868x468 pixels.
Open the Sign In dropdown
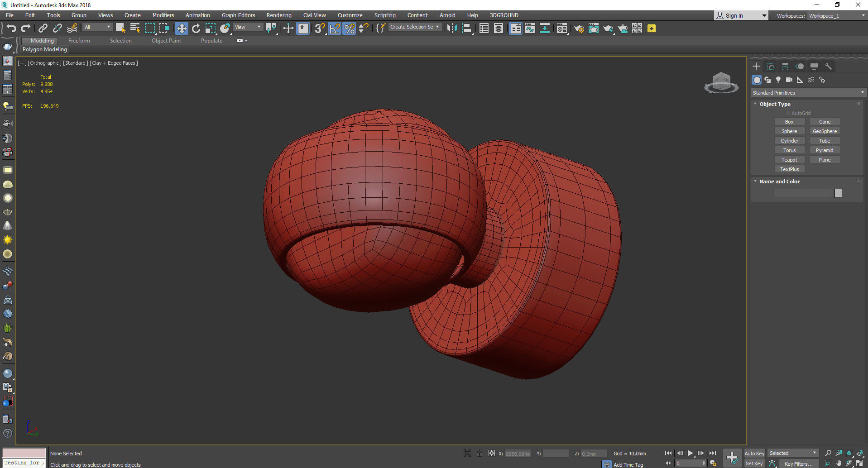pyautogui.click(x=741, y=15)
